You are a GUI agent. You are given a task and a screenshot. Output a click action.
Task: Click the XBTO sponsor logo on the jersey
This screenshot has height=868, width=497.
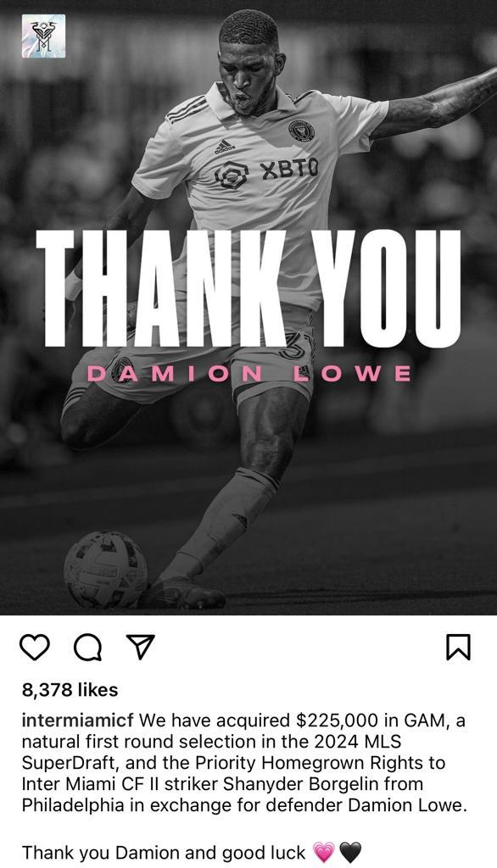tap(266, 172)
